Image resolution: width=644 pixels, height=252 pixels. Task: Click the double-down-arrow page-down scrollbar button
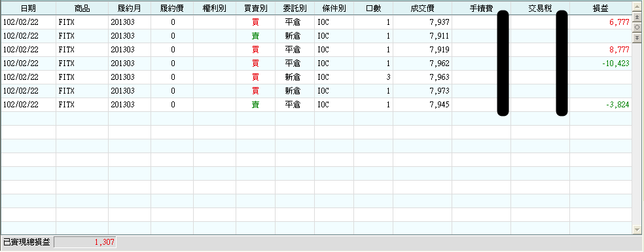point(637,37)
